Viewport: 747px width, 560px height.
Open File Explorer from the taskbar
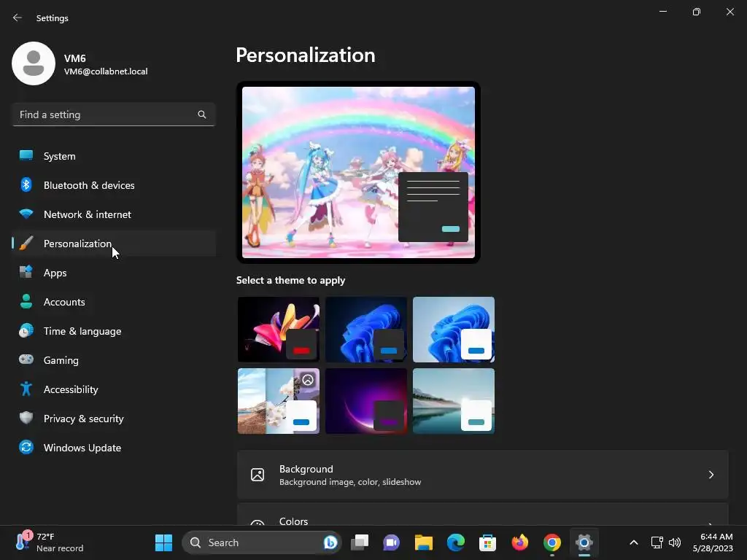pyautogui.click(x=424, y=542)
